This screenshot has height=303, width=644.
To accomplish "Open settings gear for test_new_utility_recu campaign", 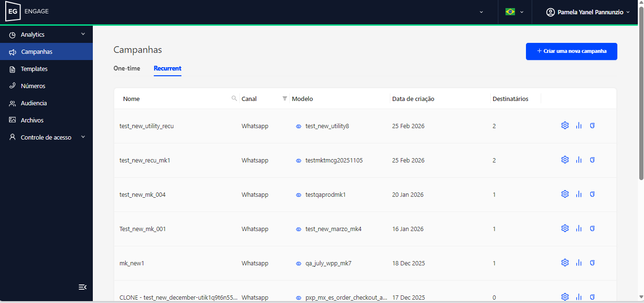I will [565, 126].
